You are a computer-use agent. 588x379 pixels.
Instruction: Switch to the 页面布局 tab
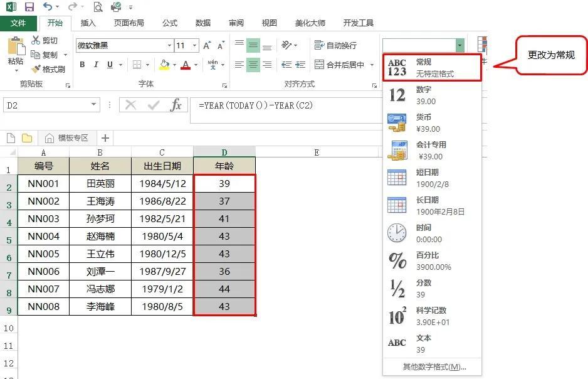coord(129,23)
